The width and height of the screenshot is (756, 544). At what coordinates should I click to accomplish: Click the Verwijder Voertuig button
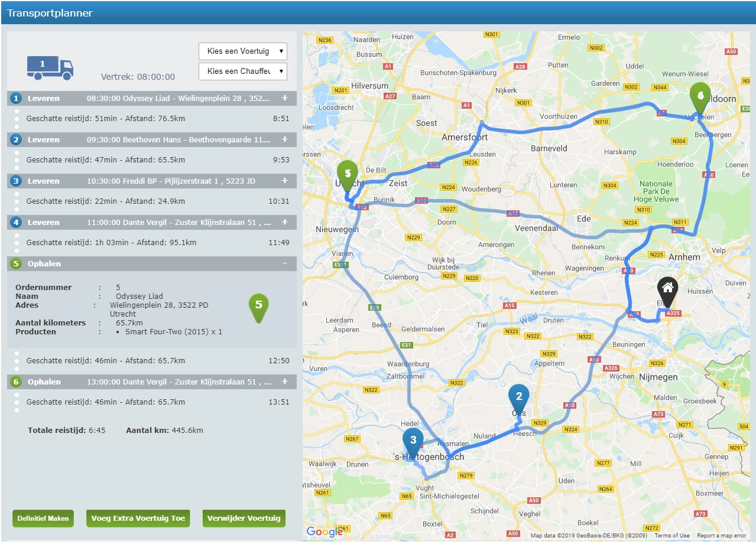pyautogui.click(x=244, y=518)
